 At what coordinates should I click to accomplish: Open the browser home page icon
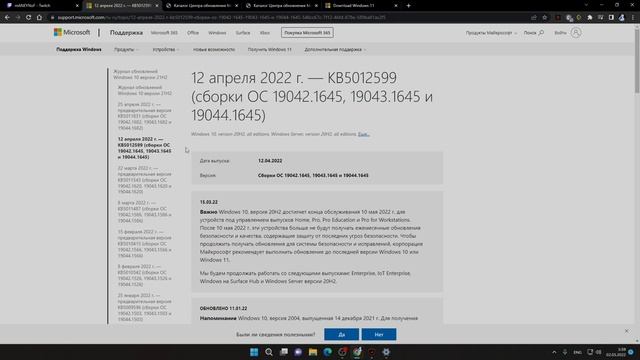39,18
